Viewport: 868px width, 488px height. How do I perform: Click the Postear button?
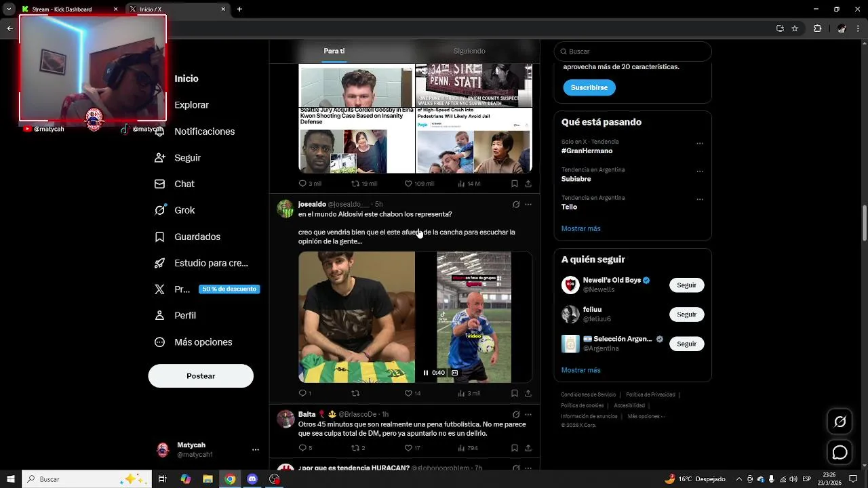coord(201,376)
